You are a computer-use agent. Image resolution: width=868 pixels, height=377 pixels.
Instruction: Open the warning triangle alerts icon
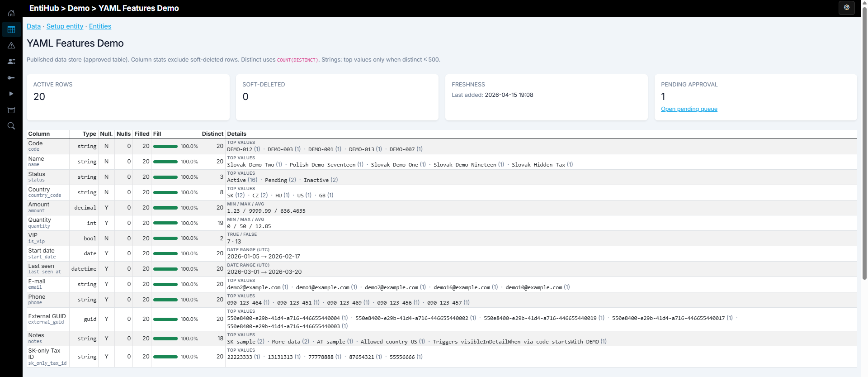click(x=11, y=45)
